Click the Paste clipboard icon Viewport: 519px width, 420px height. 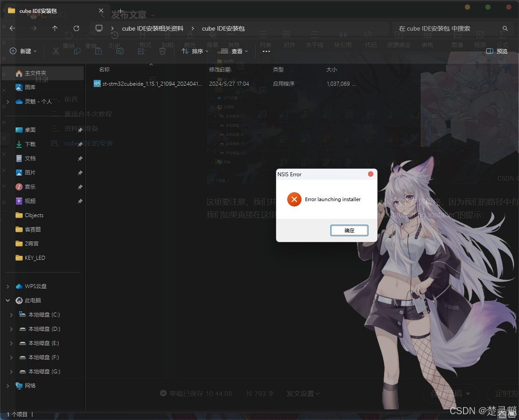click(x=98, y=51)
